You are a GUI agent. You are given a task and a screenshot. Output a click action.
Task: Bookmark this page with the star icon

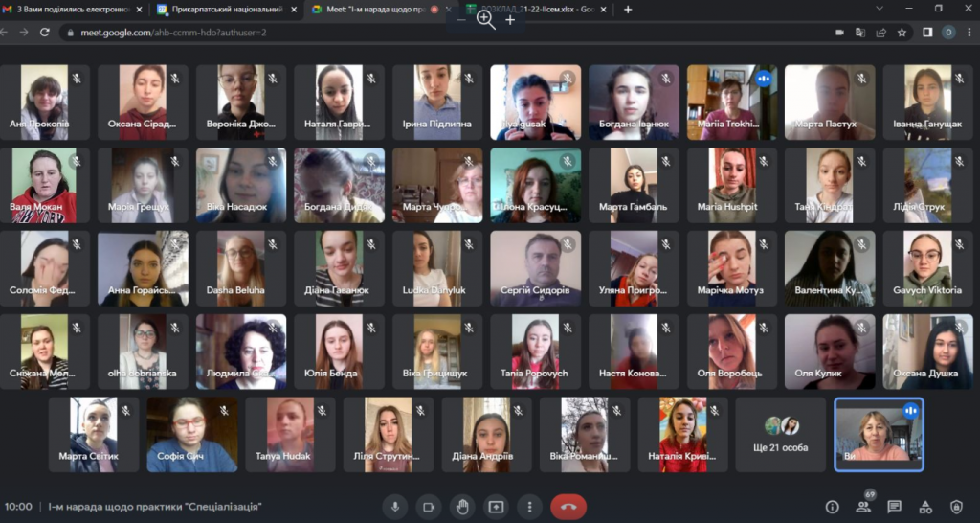[902, 32]
